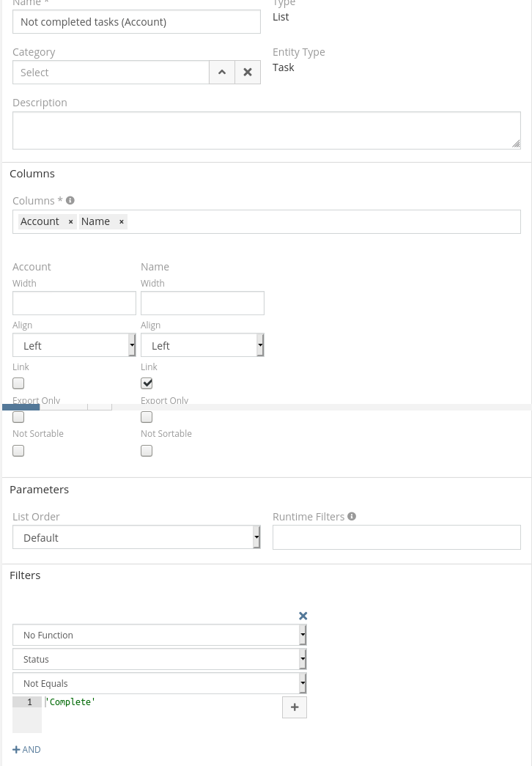Remove the Account column tag
532x766 pixels.
pyautogui.click(x=70, y=222)
